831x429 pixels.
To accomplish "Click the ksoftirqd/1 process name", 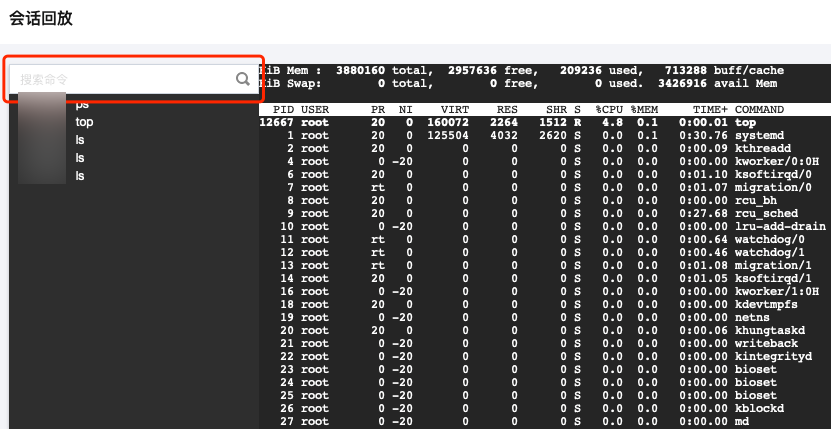I will tap(773, 278).
